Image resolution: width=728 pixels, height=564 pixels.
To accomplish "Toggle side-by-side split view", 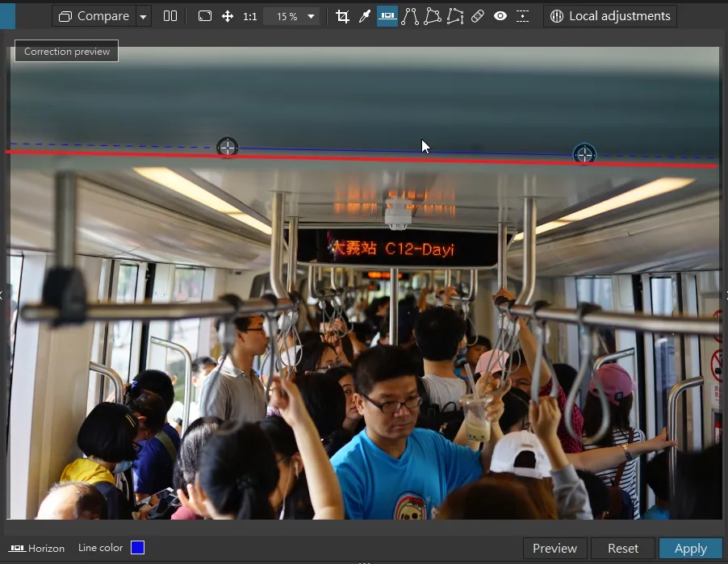I will pos(170,16).
